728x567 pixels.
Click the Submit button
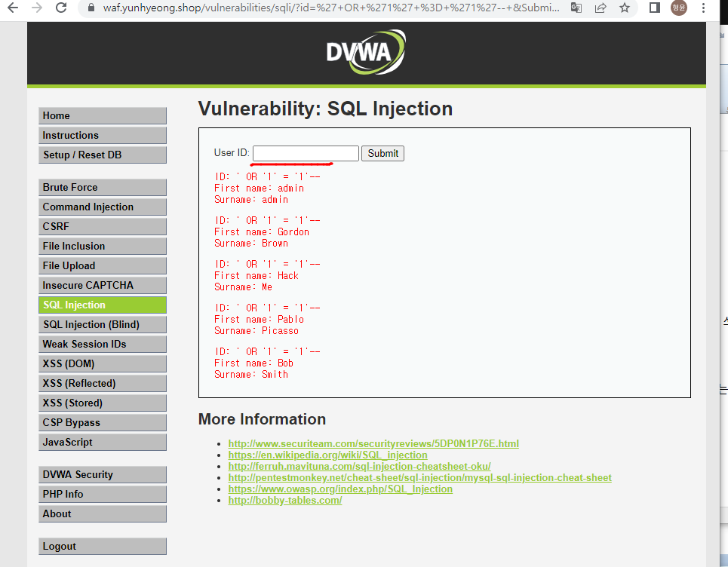point(382,153)
